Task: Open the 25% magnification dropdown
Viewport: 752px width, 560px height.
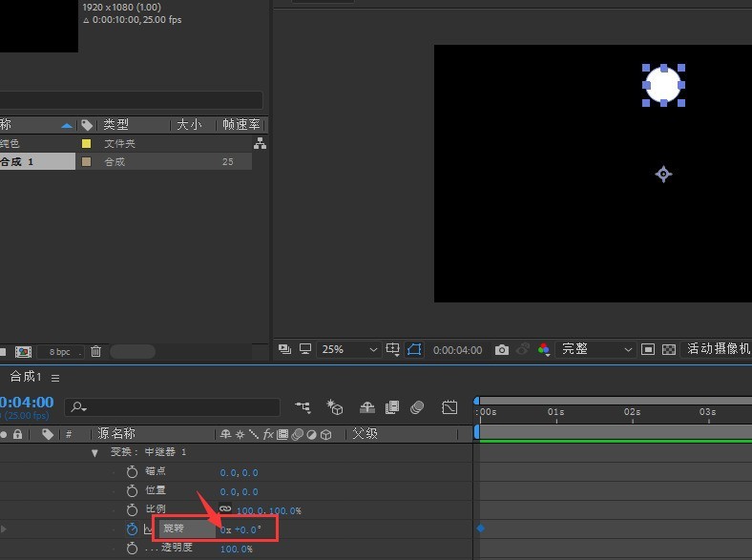Action: click(x=349, y=349)
